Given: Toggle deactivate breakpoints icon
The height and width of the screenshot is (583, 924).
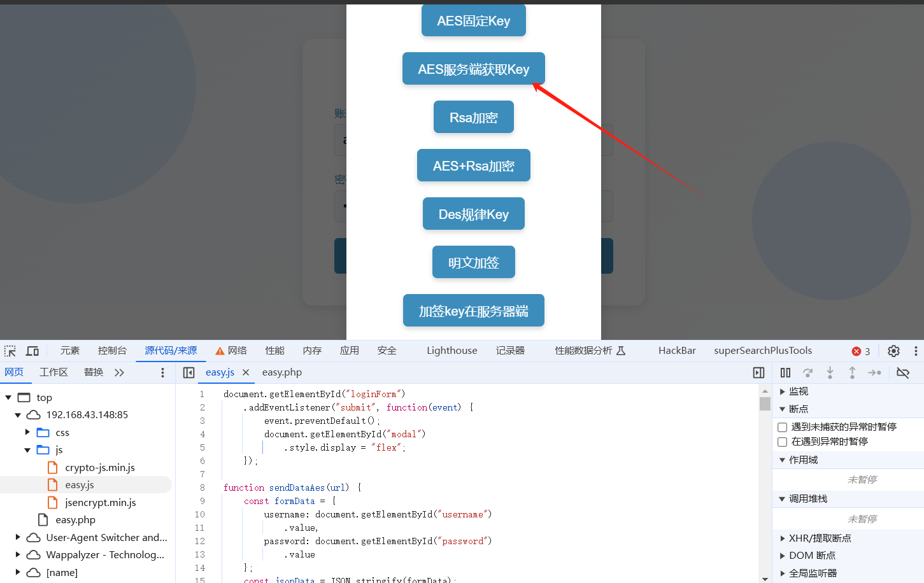Looking at the screenshot, I should [903, 372].
